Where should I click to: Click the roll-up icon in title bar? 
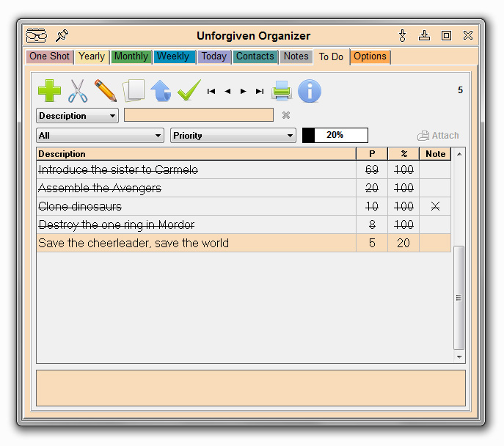click(403, 35)
